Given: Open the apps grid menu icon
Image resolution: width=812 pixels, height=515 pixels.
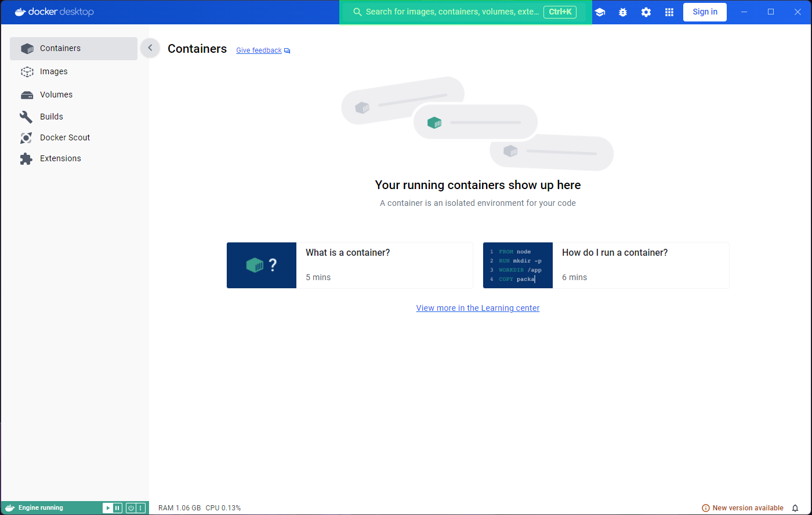Looking at the screenshot, I should (669, 12).
